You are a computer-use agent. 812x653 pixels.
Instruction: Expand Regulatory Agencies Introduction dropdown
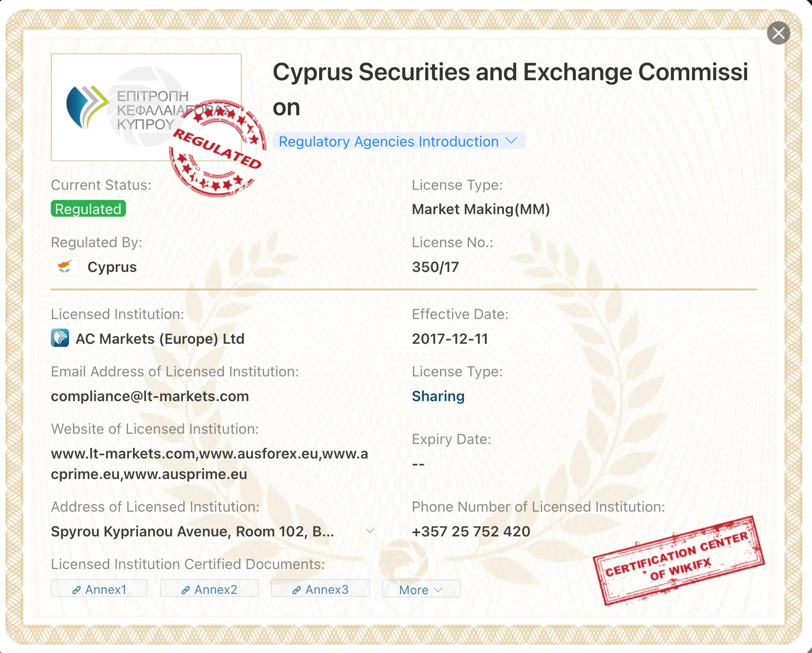399,141
